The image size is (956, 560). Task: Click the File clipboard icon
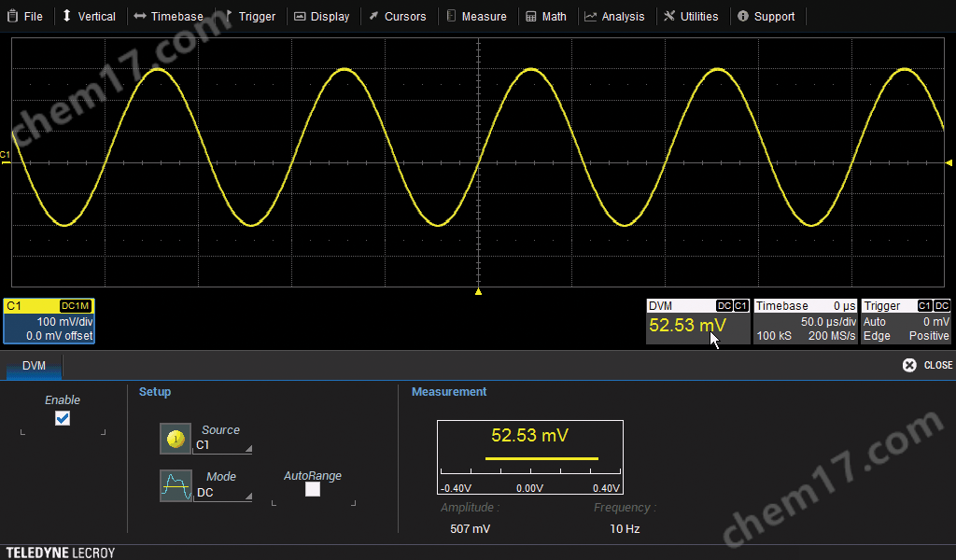pos(12,16)
